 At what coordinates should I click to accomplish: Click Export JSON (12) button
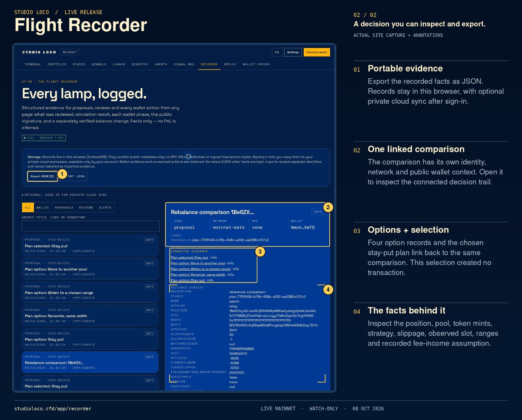[42, 176]
